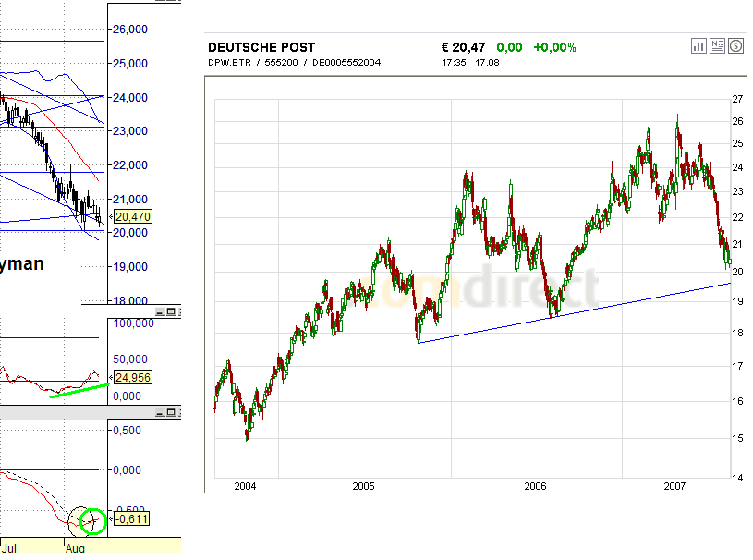Select the 2005 label on the time axis
Screen dimensions: 753x560
pyautogui.click(x=365, y=485)
